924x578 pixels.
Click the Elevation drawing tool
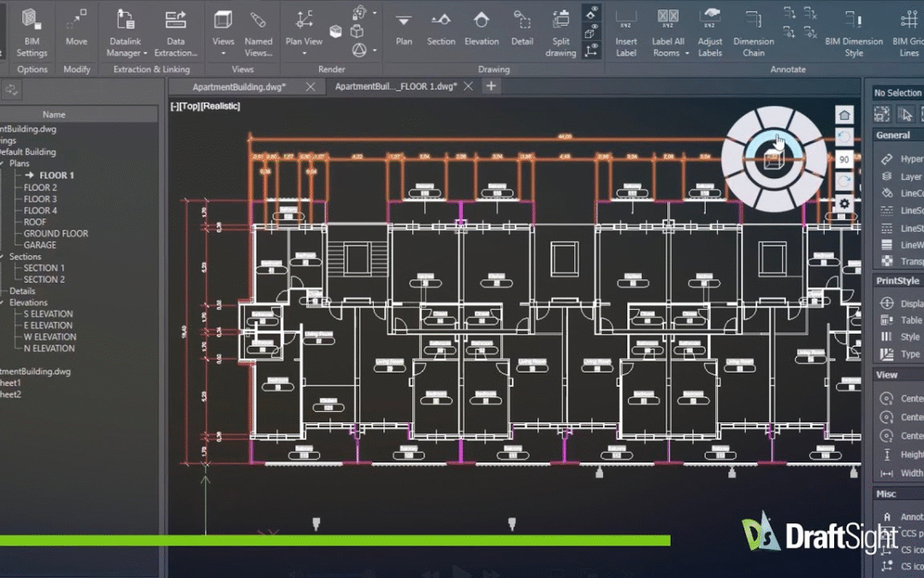tap(482, 28)
